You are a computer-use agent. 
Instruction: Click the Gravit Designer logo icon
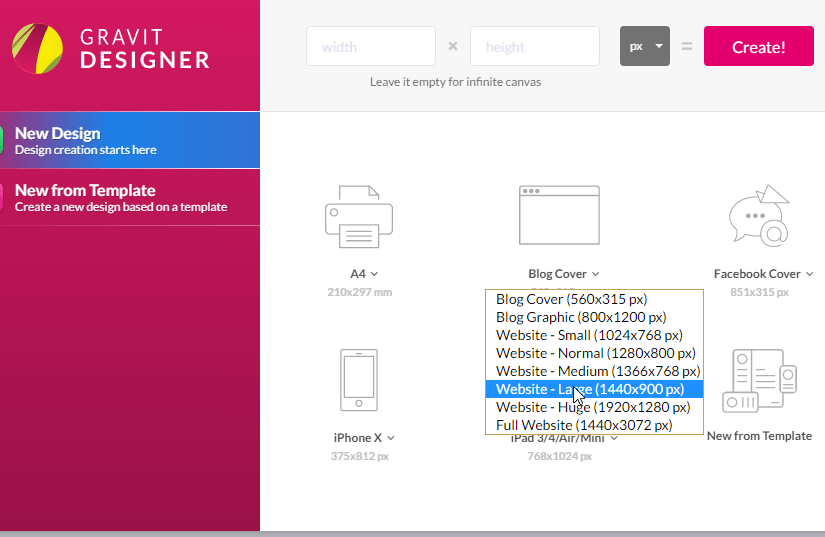(x=37, y=48)
